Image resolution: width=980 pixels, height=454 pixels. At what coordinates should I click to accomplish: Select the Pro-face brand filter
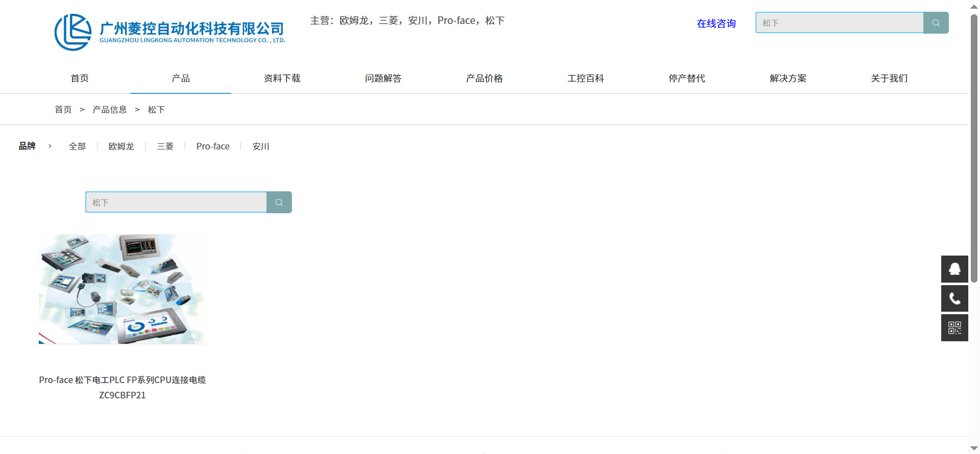pyautogui.click(x=213, y=146)
